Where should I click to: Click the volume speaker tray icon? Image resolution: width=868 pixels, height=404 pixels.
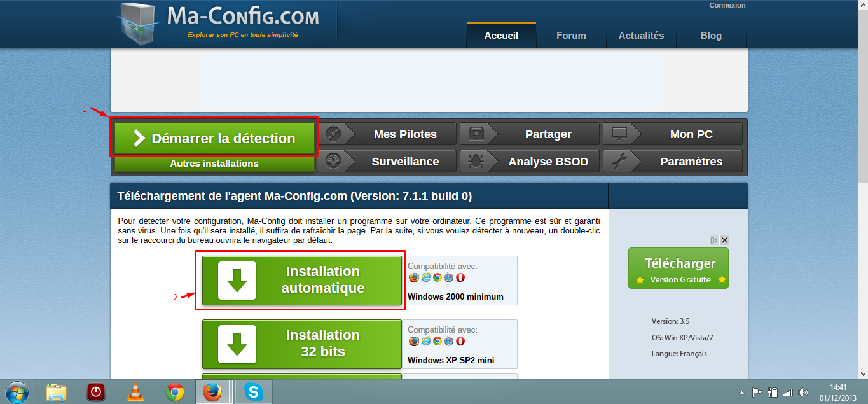click(x=803, y=393)
